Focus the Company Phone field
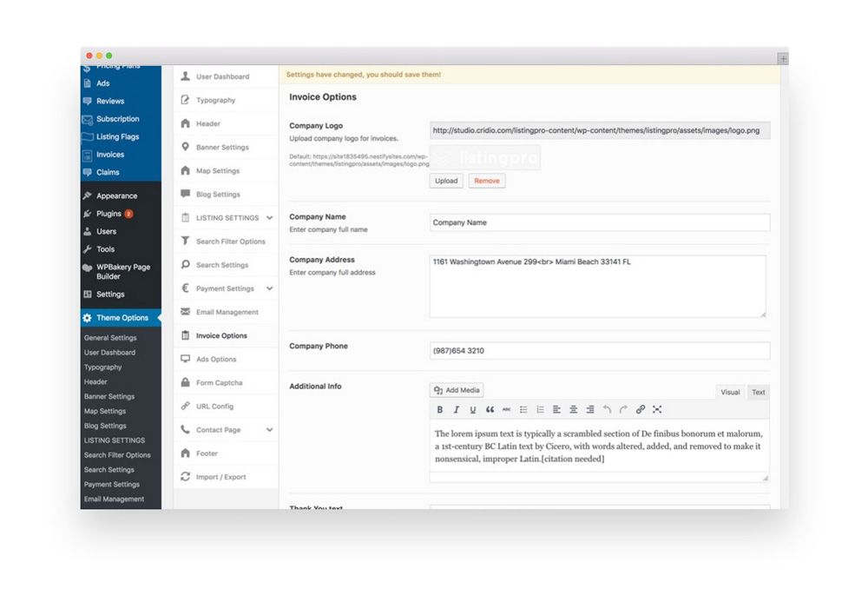The image size is (868, 602). pyautogui.click(x=600, y=351)
